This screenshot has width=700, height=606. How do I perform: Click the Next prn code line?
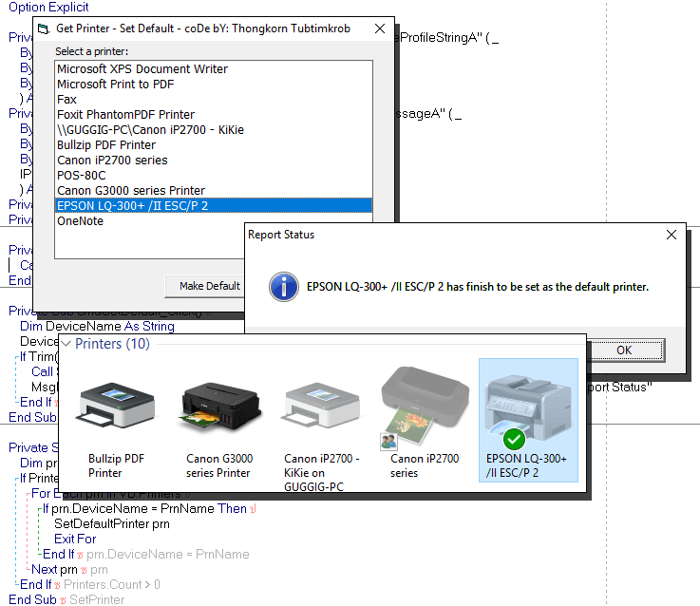(x=69, y=569)
